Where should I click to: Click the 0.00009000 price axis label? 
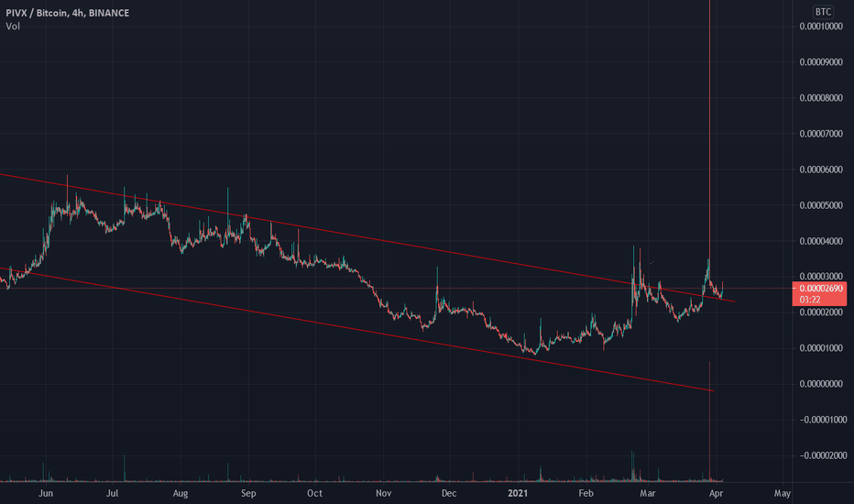[821, 62]
